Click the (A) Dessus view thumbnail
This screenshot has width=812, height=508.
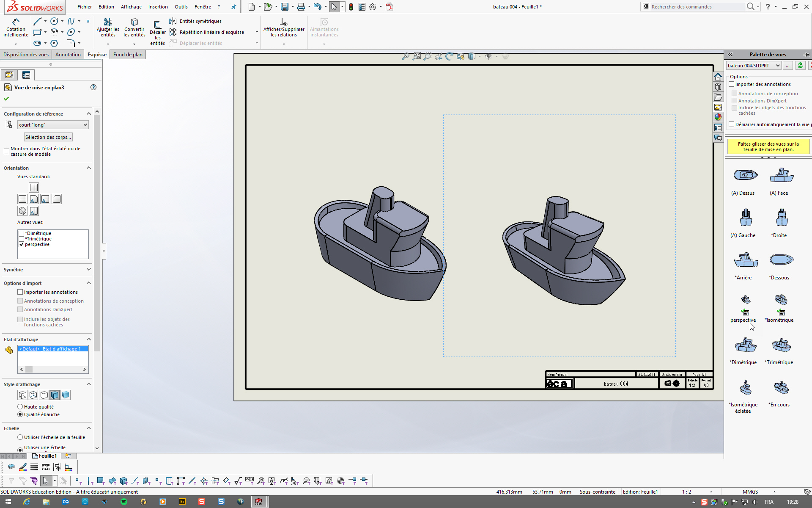click(x=745, y=175)
